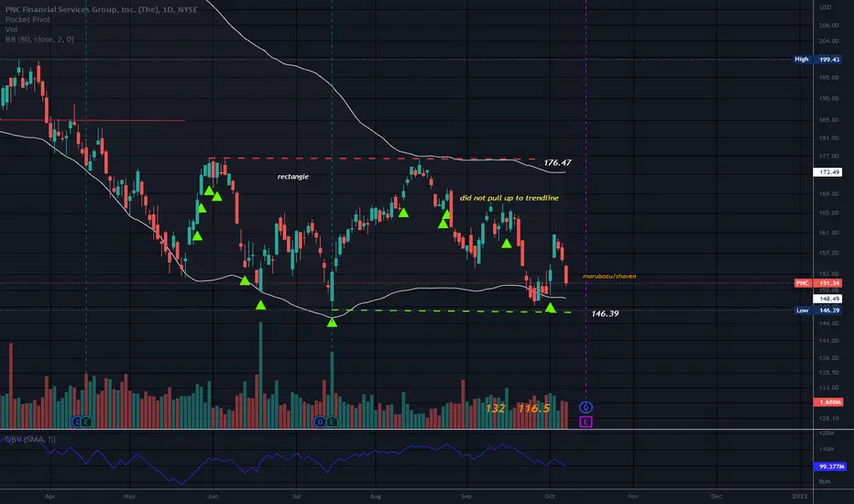Select the green dashed 146.39 support line

click(x=452, y=312)
